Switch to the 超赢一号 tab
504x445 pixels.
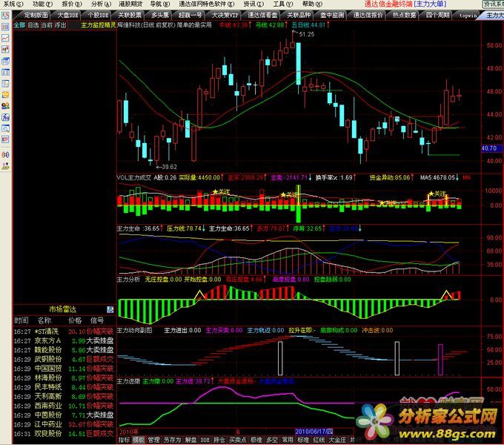pos(190,15)
